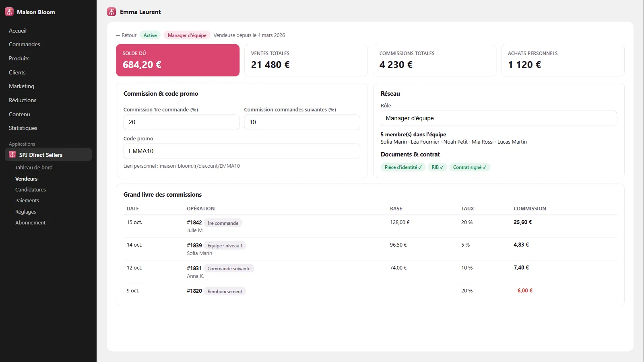This screenshot has width=644, height=362.
Task: Select SPJ Direct Sellers application
Action: click(48, 154)
